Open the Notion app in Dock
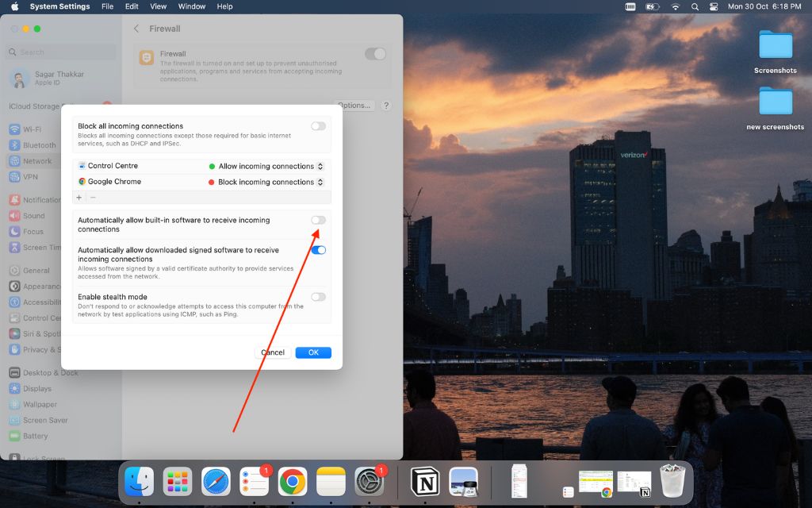812x508 pixels. 425,481
